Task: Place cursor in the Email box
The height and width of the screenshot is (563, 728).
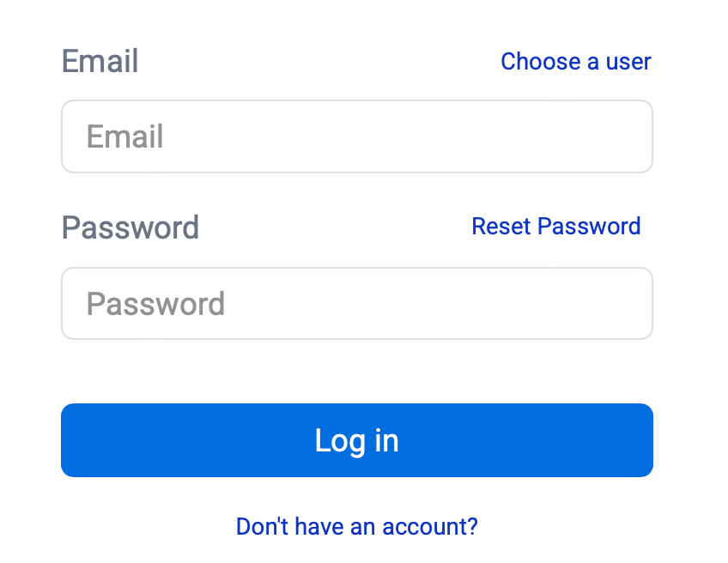Action: click(x=356, y=136)
